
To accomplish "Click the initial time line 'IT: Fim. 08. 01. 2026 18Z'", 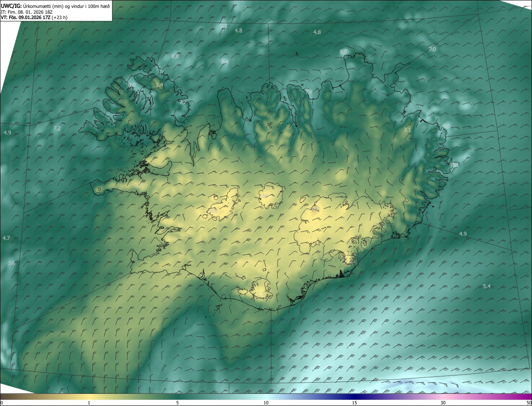I will pyautogui.click(x=27, y=12).
